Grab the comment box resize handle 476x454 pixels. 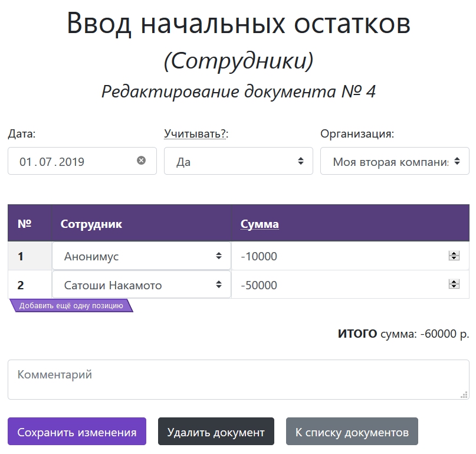coord(464,394)
